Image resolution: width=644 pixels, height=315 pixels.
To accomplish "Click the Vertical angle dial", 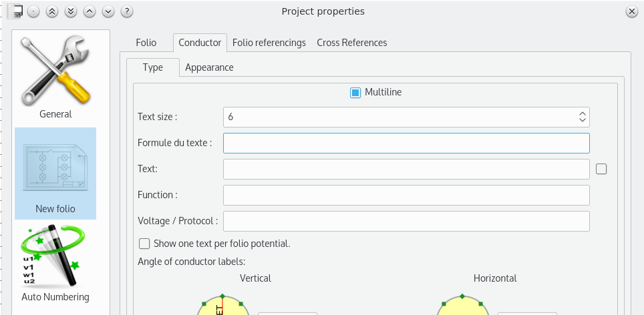I will (223, 307).
